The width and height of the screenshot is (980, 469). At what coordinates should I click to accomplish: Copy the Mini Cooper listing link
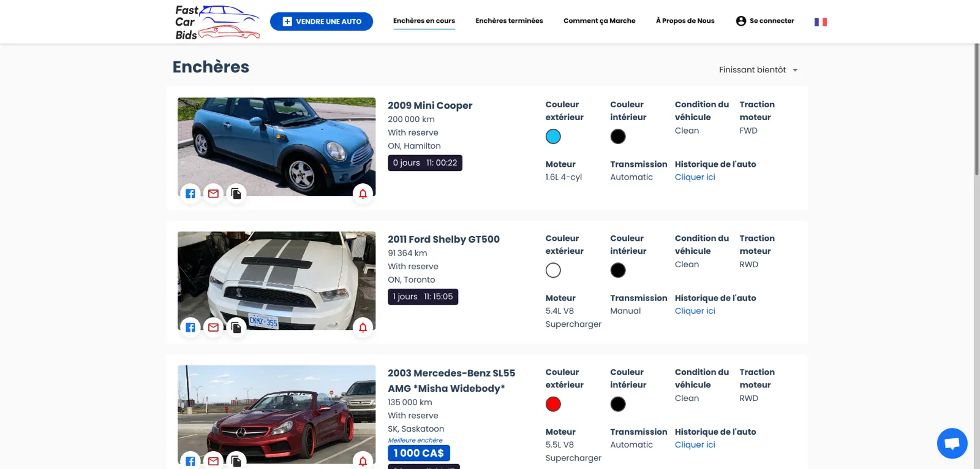click(x=236, y=194)
